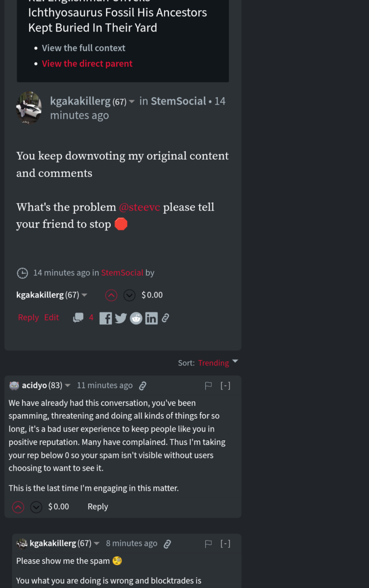Edit the main comment

coord(51,317)
